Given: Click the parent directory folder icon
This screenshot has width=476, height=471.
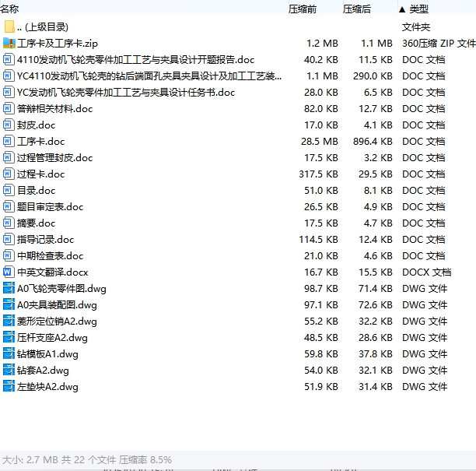Looking at the screenshot, I should click(9, 26).
